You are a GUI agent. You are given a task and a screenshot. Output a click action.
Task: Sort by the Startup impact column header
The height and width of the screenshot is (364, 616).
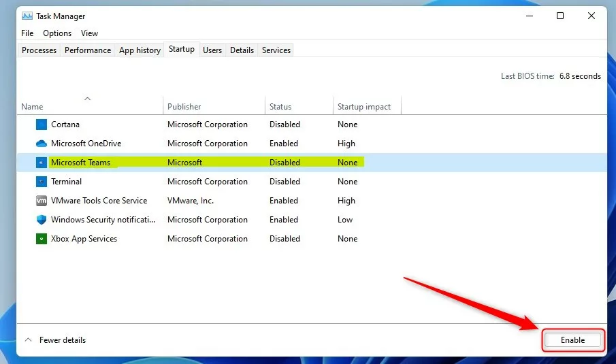[x=363, y=107]
